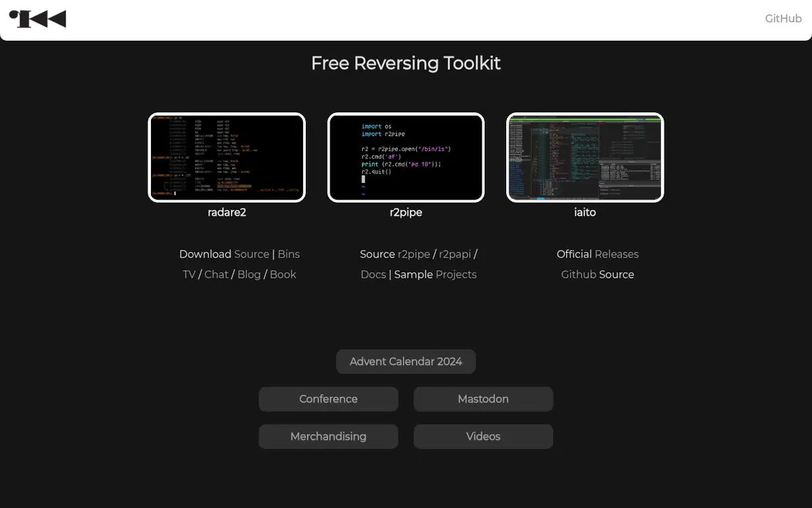The image size is (812, 508).
Task: Open the Docs link under r2pipe
Action: [x=374, y=274]
